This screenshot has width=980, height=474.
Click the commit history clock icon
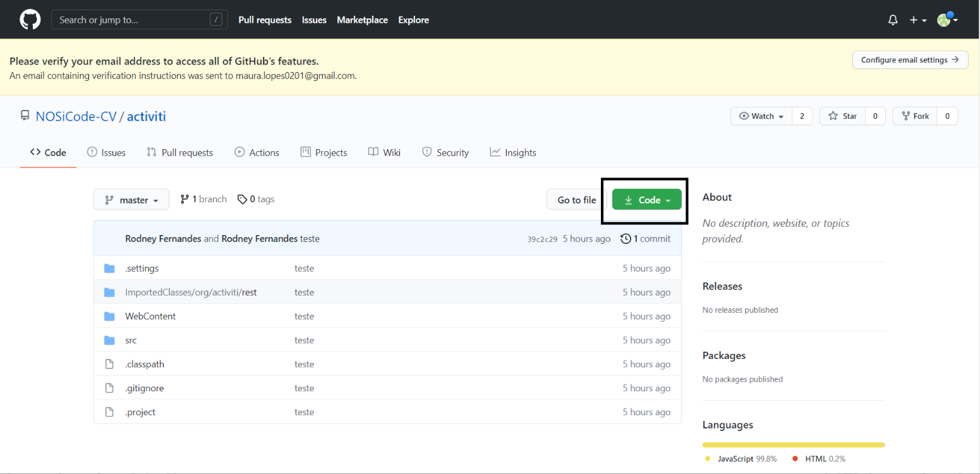click(x=626, y=239)
